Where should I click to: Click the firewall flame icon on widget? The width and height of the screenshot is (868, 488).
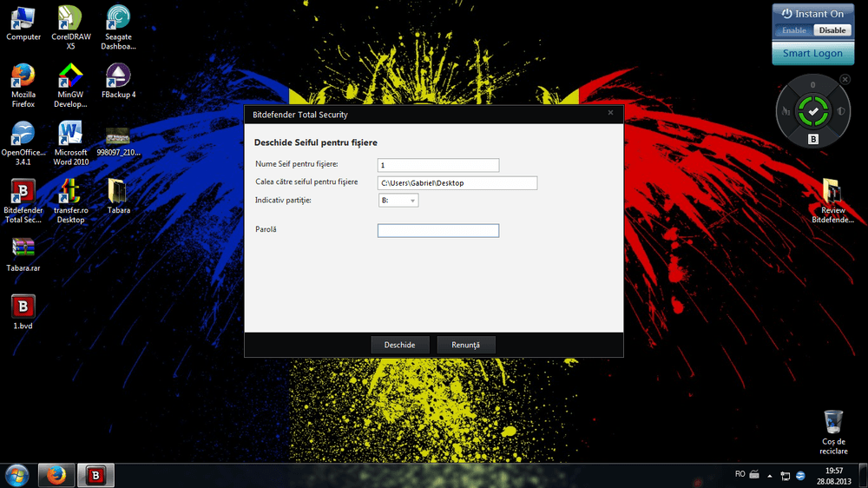click(x=786, y=111)
